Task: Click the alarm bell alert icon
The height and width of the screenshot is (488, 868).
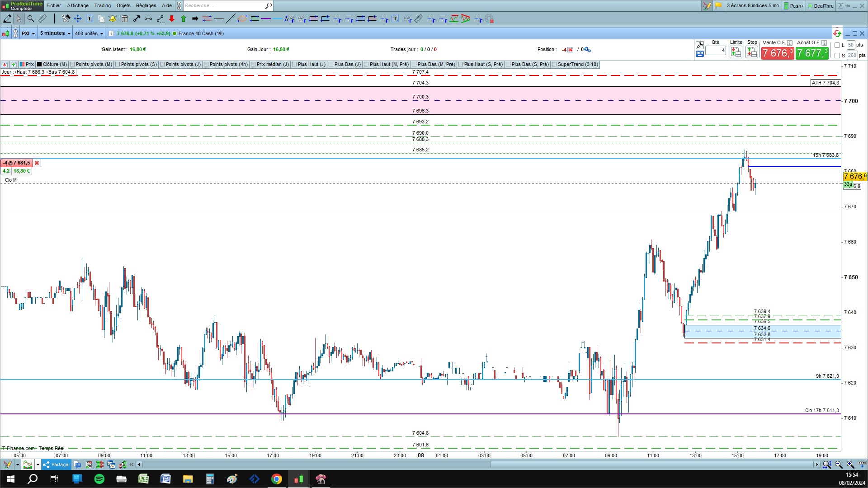Action: [x=113, y=19]
